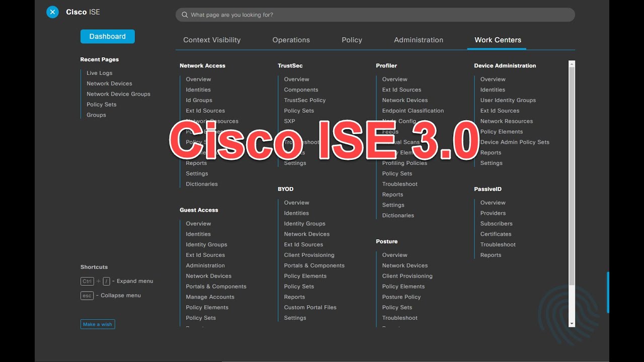
Task: Open the Administration tab
Action: tap(419, 40)
